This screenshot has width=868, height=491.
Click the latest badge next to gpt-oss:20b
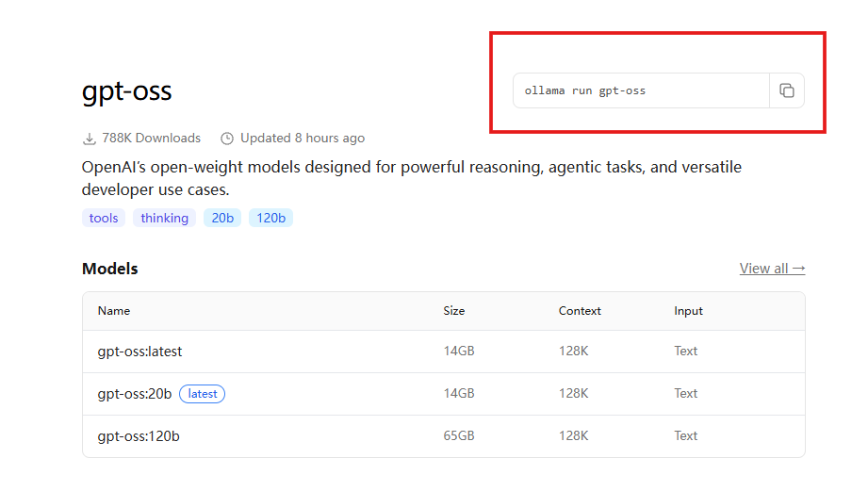203,394
